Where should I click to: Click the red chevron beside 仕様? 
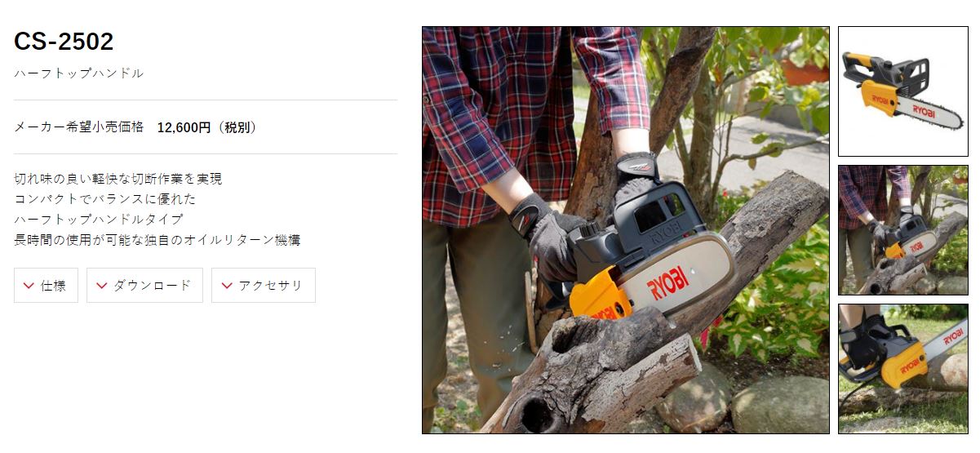pyautogui.click(x=29, y=286)
